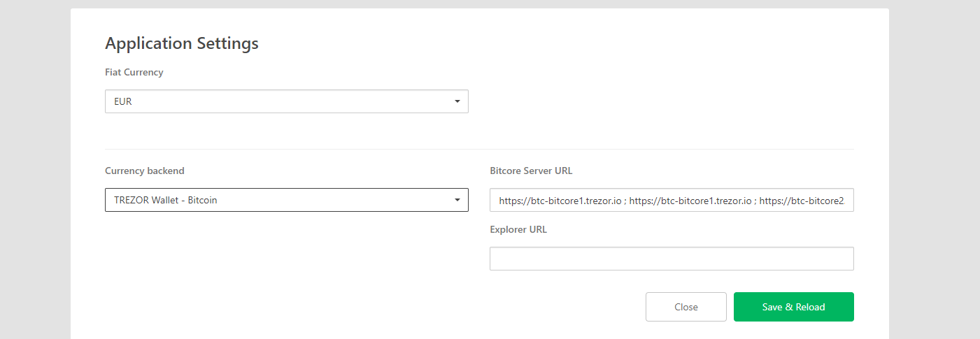Screen dimensions: 980x339
Task: Click the Currency backend dropdown caret arrow
Action: 457,200
